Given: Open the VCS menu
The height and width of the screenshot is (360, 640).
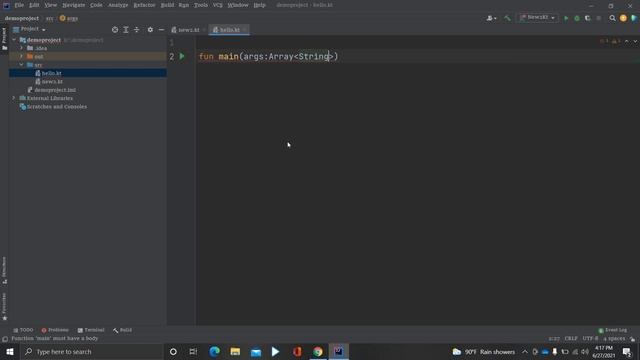Looking at the screenshot, I should pyautogui.click(x=218, y=5).
